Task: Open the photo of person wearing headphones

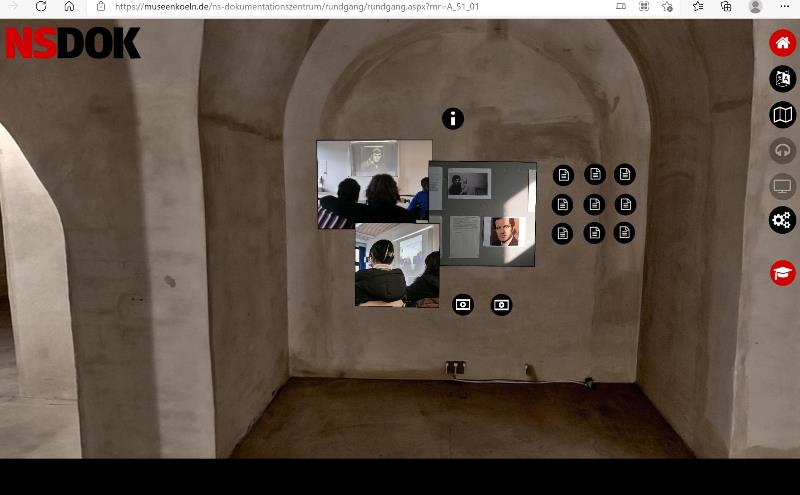Action: [396, 265]
